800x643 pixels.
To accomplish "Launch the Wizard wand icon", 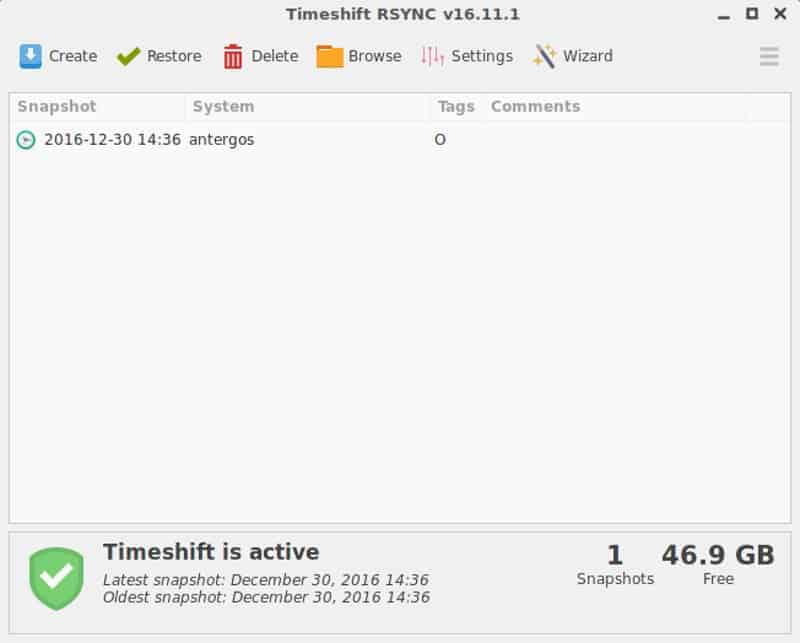I will (544, 56).
